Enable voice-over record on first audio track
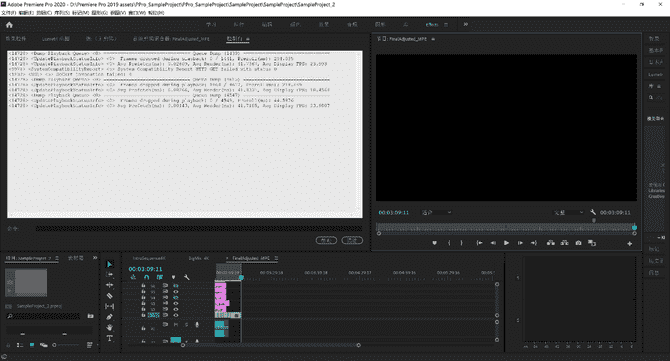Viewport: 670px width, 361px height. coord(197,325)
